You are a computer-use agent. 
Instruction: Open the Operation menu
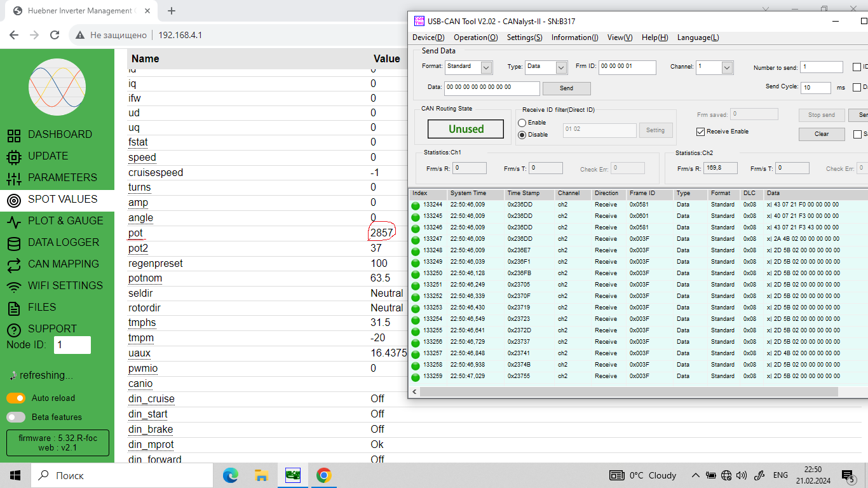click(475, 37)
